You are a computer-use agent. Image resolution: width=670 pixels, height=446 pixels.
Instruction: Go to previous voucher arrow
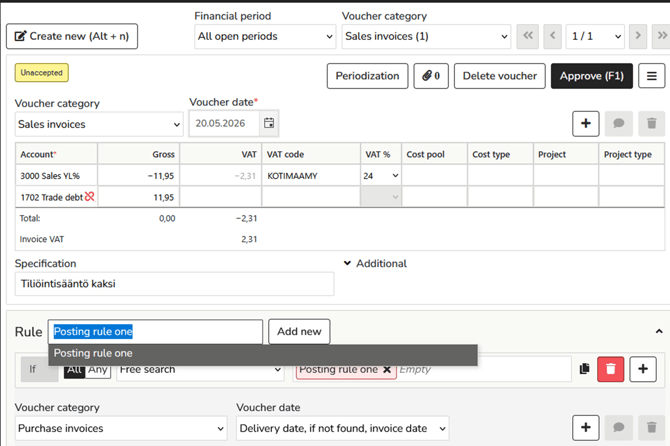coord(552,36)
